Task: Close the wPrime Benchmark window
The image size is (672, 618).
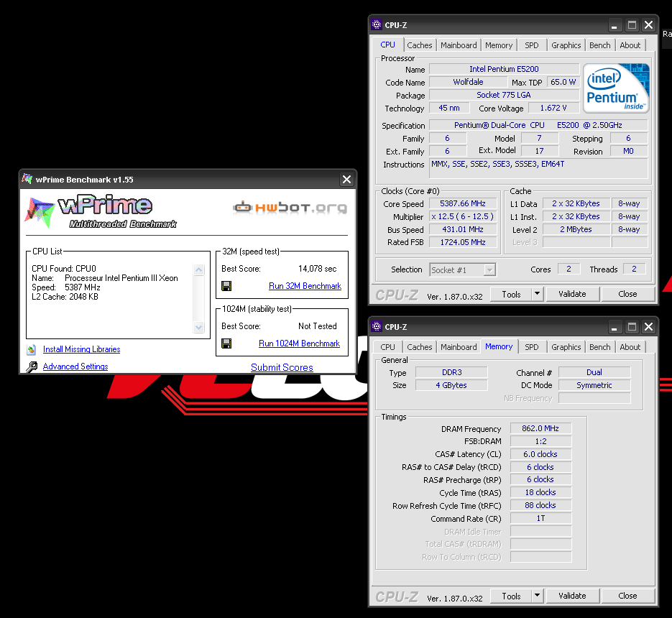Action: click(x=346, y=180)
